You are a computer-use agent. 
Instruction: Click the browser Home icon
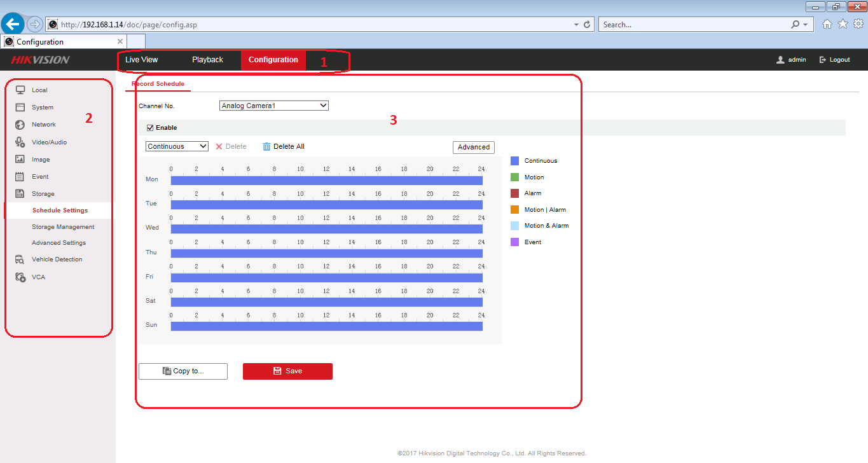pyautogui.click(x=827, y=24)
